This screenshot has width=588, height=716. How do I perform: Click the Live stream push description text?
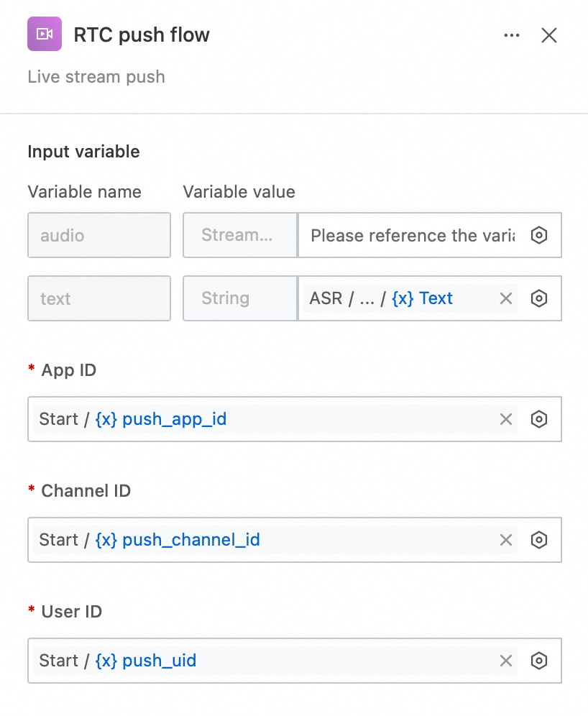point(96,77)
